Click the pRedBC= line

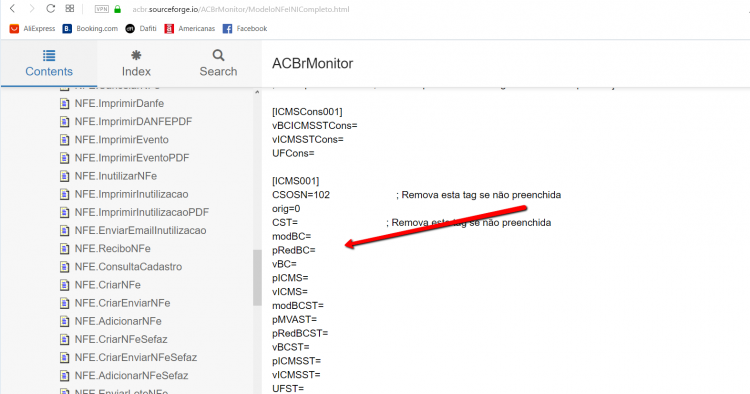(x=294, y=250)
